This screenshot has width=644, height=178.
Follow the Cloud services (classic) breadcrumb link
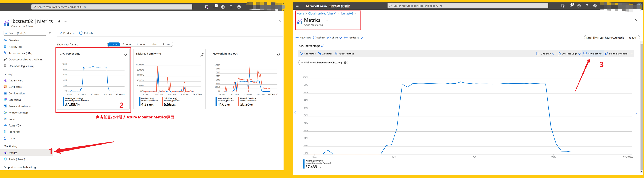(322, 14)
